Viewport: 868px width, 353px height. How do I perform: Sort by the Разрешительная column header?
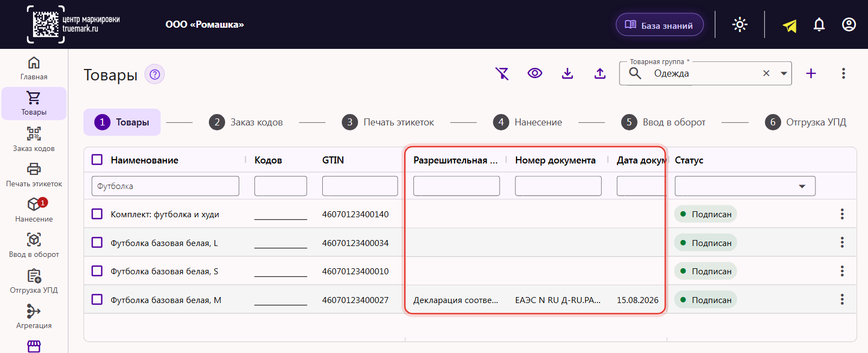455,160
